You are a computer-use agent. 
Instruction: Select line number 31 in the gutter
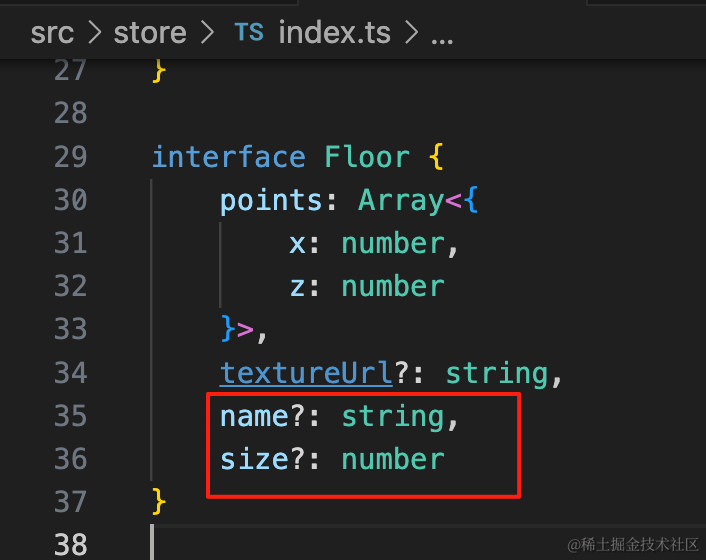point(71,243)
